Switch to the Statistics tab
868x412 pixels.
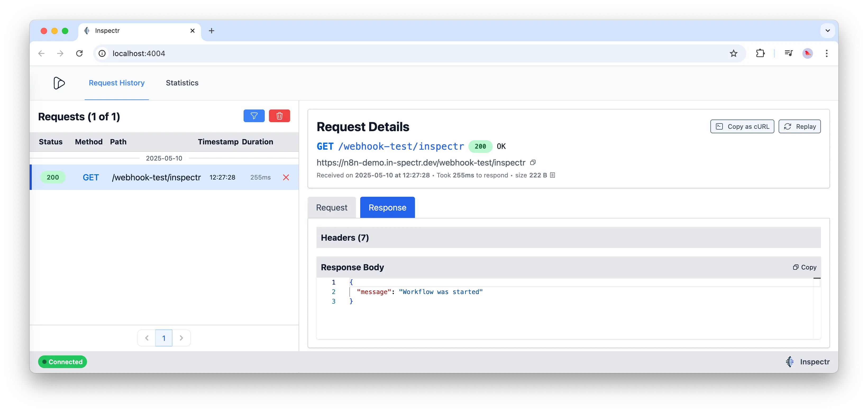pos(182,83)
